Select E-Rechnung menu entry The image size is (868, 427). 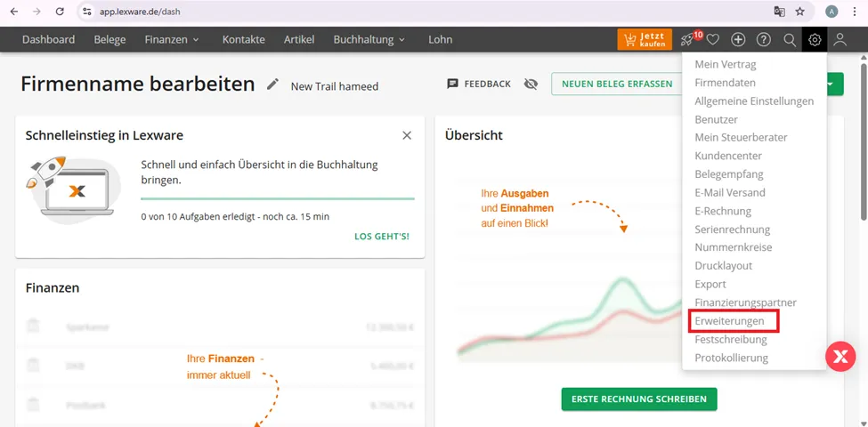tap(723, 211)
